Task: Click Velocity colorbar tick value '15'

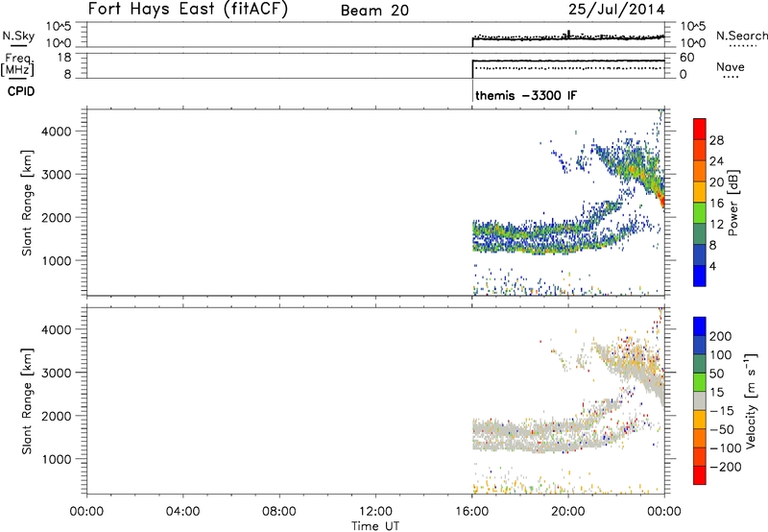Action: 716,392
